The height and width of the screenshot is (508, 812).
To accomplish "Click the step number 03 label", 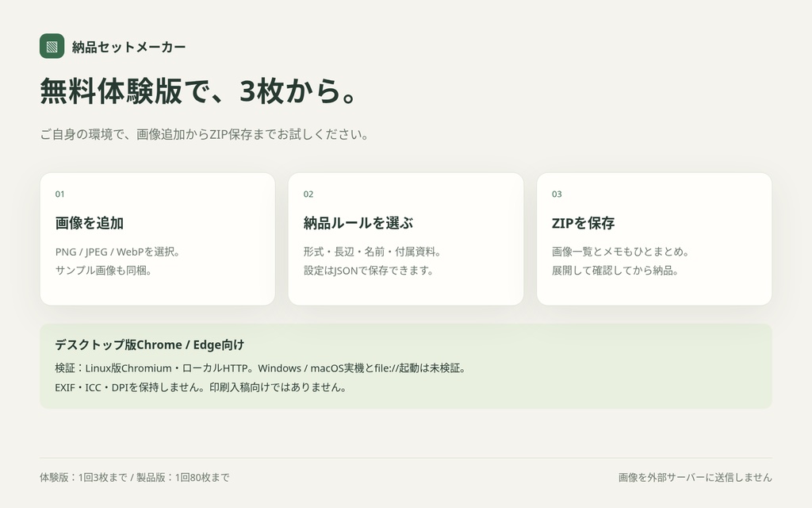I will point(557,194).
